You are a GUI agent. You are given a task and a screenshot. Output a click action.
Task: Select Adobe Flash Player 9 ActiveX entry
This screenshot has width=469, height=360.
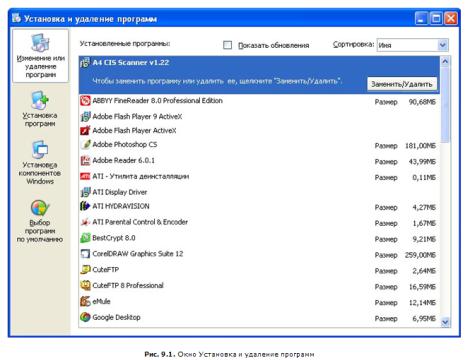(259, 116)
